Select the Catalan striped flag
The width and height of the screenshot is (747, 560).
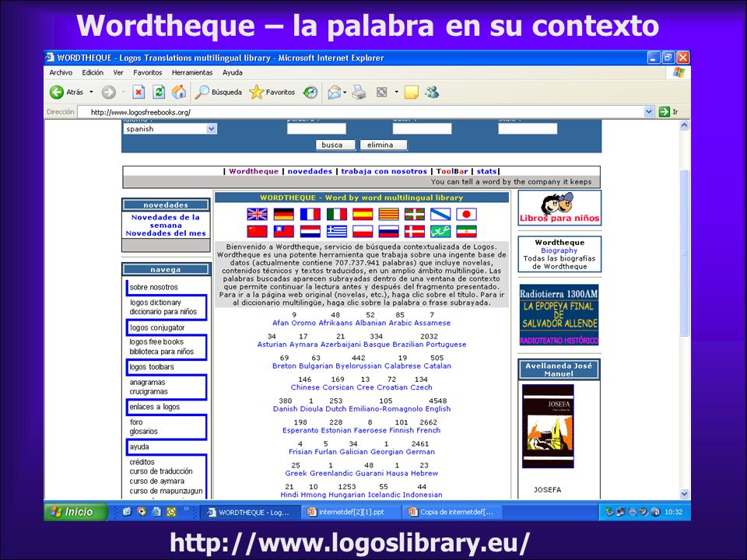(x=389, y=215)
